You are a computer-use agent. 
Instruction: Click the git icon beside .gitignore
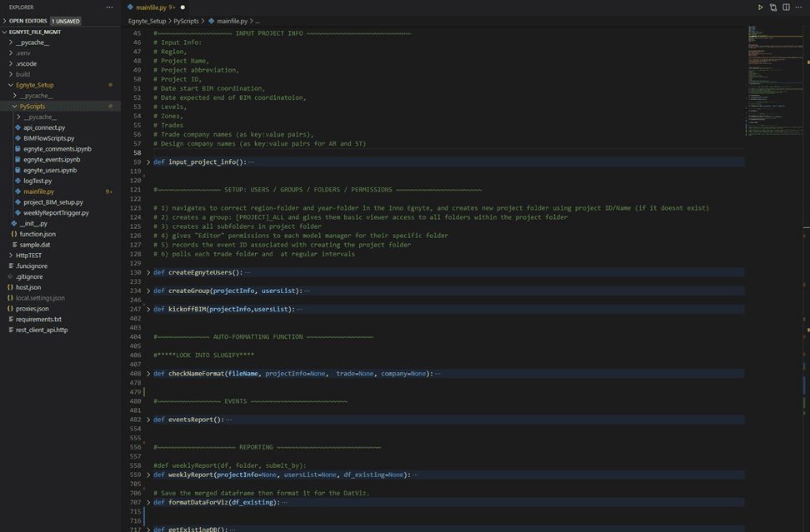pos(10,276)
